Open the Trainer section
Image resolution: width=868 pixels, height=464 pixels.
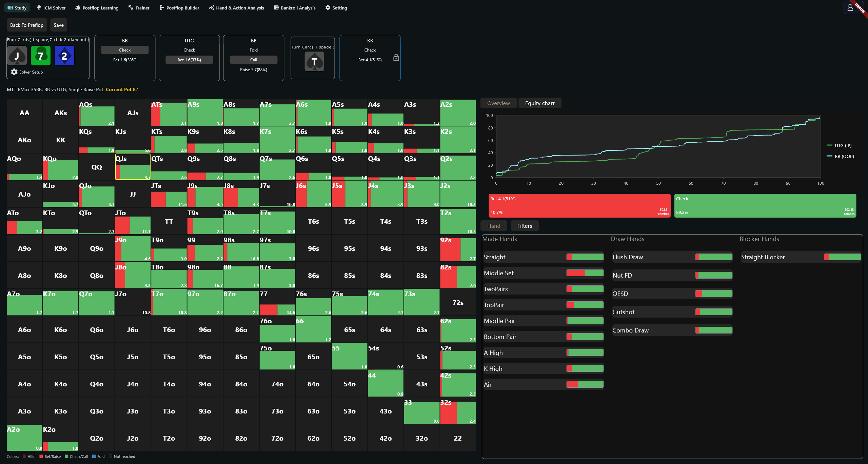pyautogui.click(x=139, y=7)
